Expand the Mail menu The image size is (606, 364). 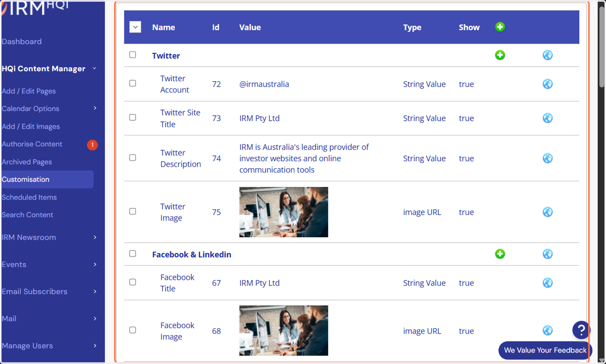click(95, 319)
